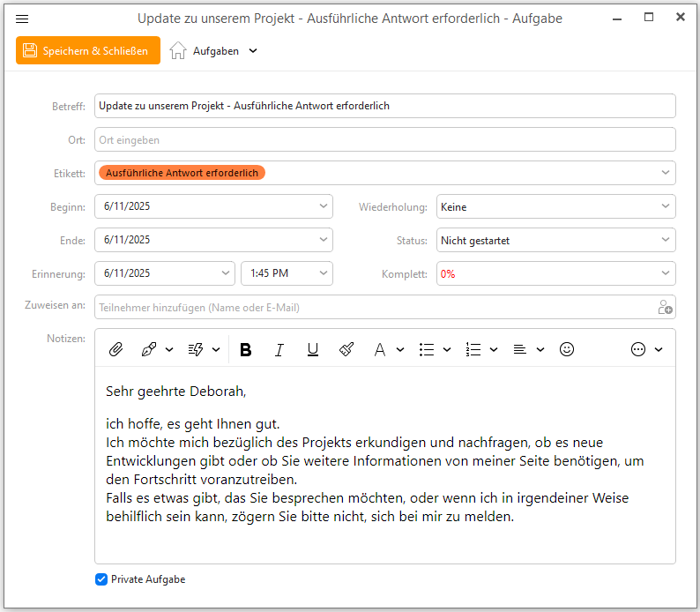Screen dimensions: 700x612
Task: Toggle italic formatting in notes
Action: 279,349
